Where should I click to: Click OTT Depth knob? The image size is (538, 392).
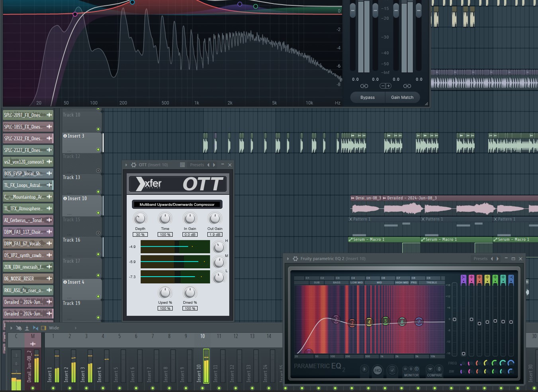tap(140, 218)
